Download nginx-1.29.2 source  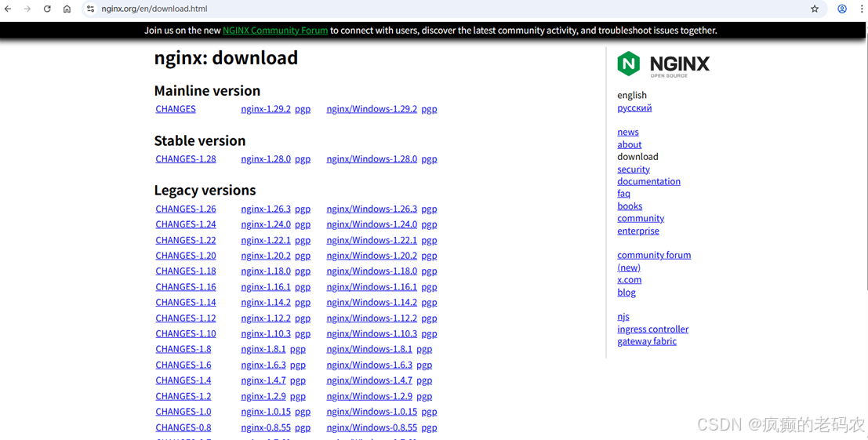(266, 109)
